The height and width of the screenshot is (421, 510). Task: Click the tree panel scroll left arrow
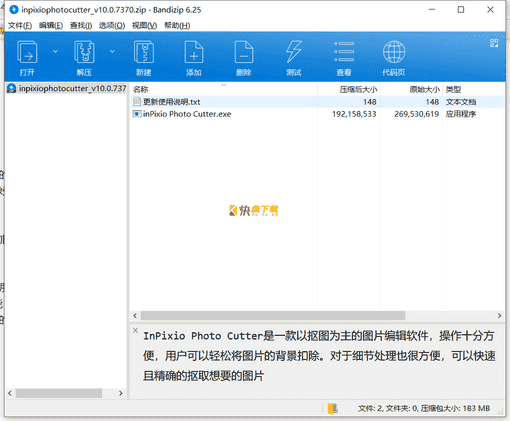(x=10, y=393)
